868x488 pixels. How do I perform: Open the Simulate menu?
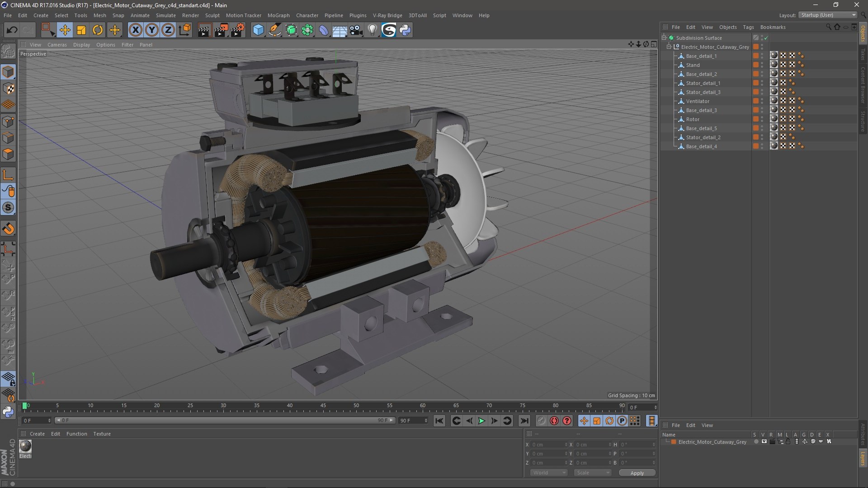[166, 15]
